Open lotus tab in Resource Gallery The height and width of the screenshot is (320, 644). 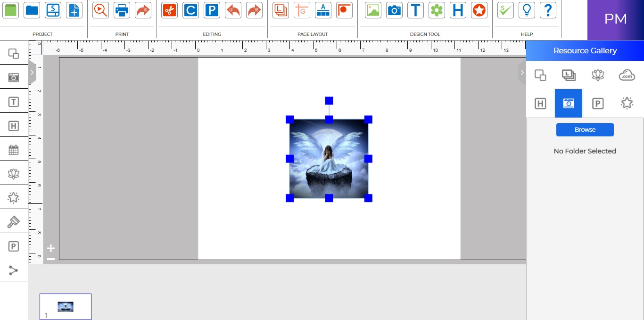point(598,75)
